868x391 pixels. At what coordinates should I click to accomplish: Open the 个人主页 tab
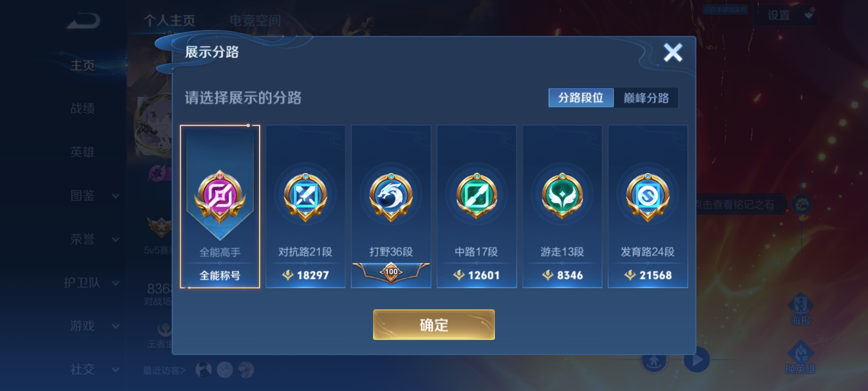[169, 21]
